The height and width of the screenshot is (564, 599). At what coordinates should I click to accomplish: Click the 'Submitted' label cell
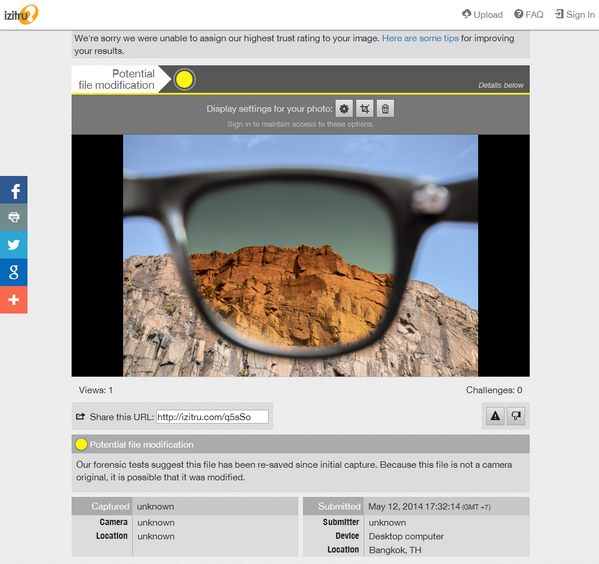[x=333, y=506]
